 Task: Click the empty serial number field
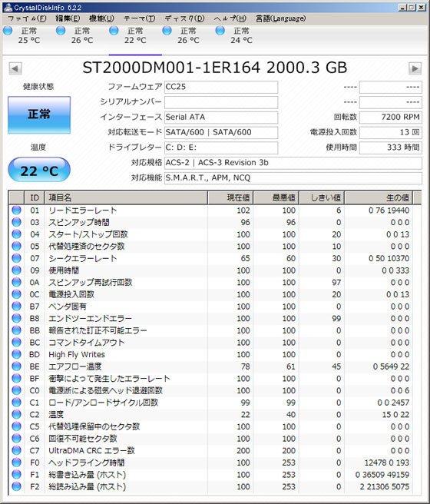221,102
